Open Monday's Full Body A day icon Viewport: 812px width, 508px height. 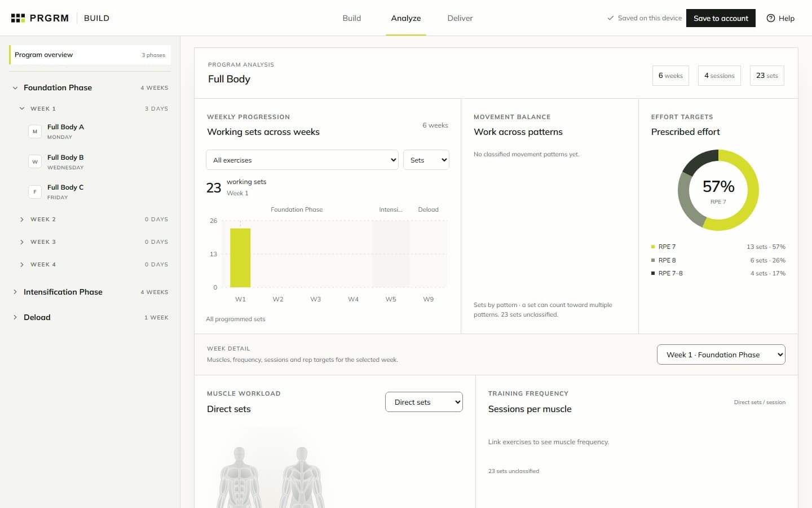tap(35, 132)
